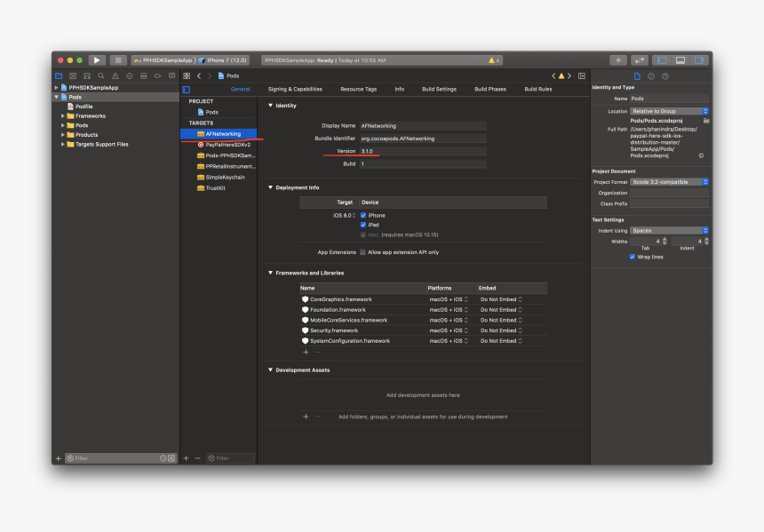This screenshot has width=764, height=532.
Task: Open the Find navigator magnifier icon
Action: click(101, 76)
